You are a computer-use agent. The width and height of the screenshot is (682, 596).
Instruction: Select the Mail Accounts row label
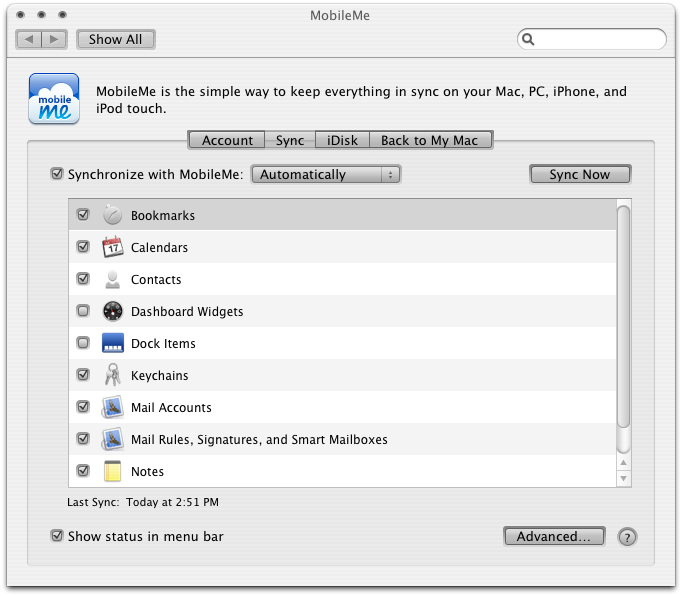[x=171, y=408]
